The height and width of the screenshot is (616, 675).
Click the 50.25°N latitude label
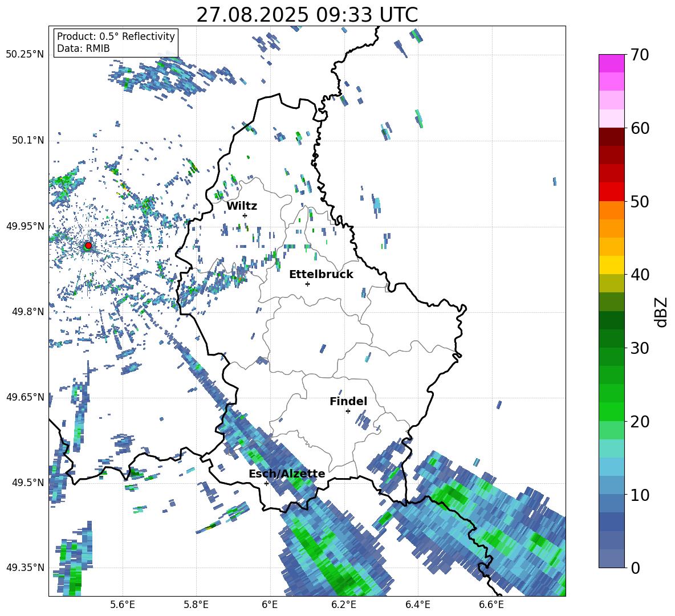click(25, 55)
